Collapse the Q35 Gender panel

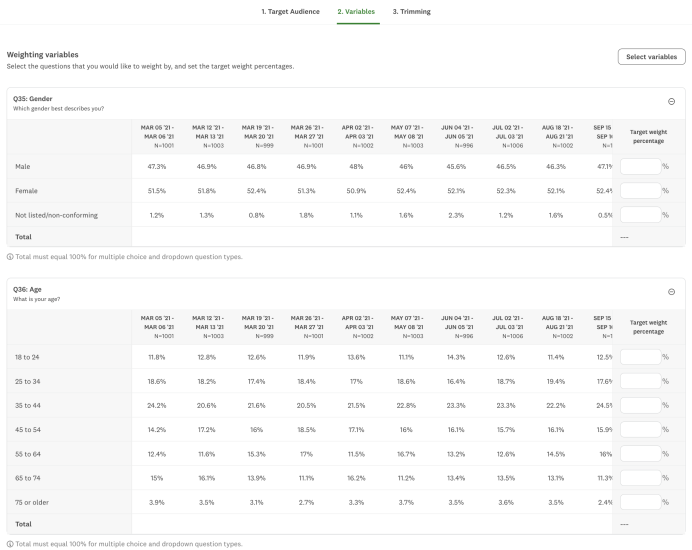pos(671,102)
